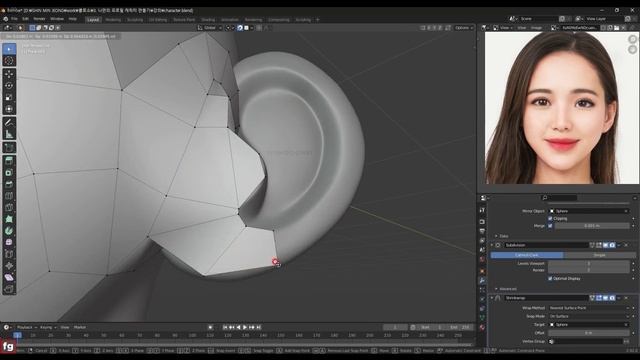Open the File menu
The image size is (640, 360).
pos(14,19)
